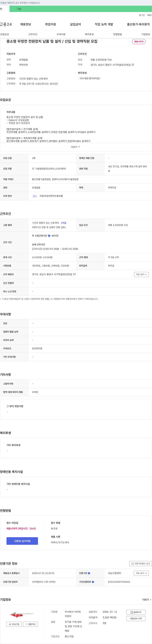Click registration date 2025.07.02 16:26:31

pos(43,573)
